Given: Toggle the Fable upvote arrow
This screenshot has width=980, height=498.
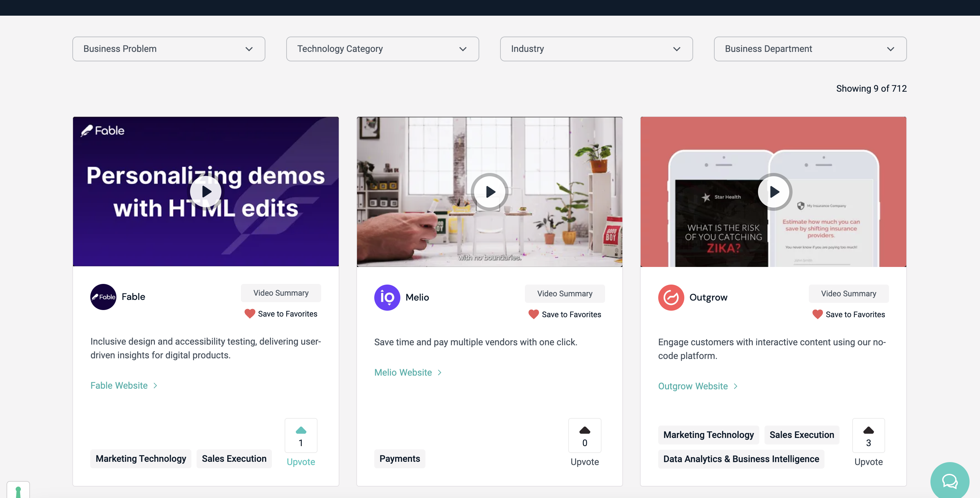Looking at the screenshot, I should (x=301, y=431).
